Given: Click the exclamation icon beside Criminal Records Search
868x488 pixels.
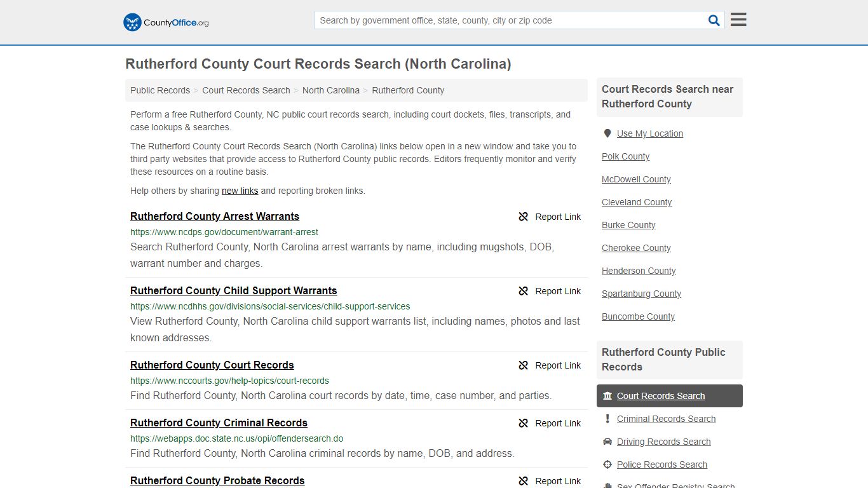Looking at the screenshot, I should coord(607,419).
